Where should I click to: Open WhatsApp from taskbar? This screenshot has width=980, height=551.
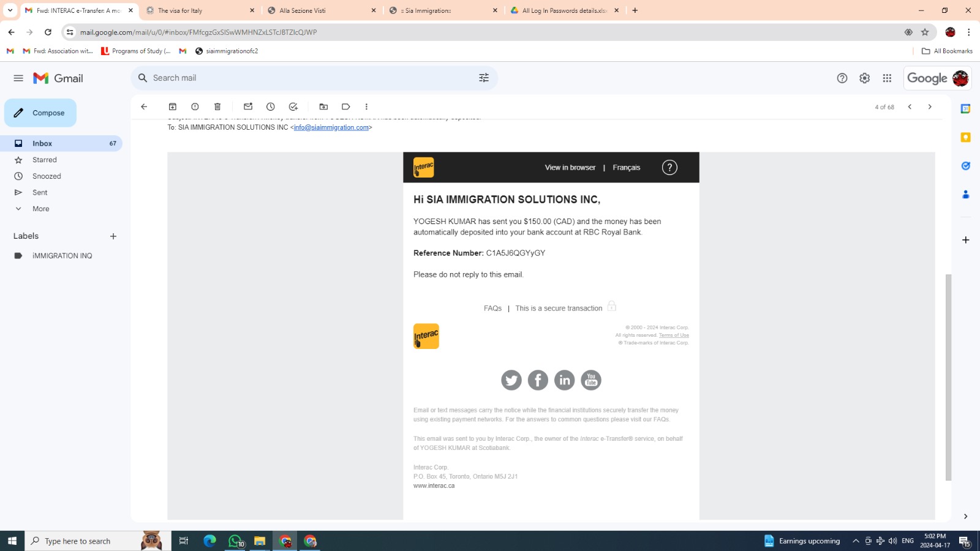236,541
